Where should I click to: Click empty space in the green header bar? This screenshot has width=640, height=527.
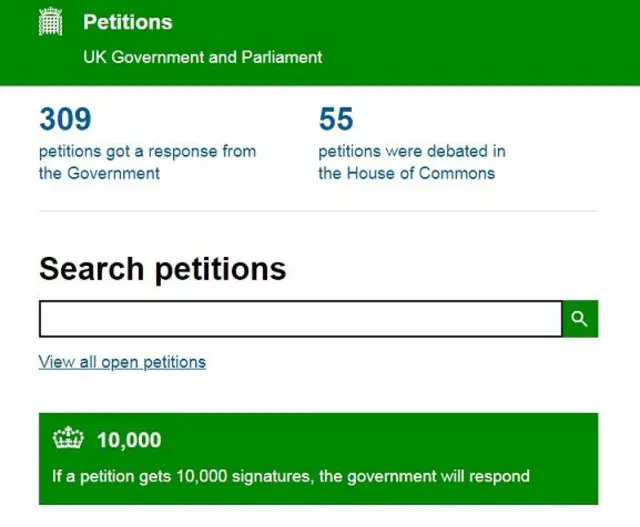click(x=480, y=40)
